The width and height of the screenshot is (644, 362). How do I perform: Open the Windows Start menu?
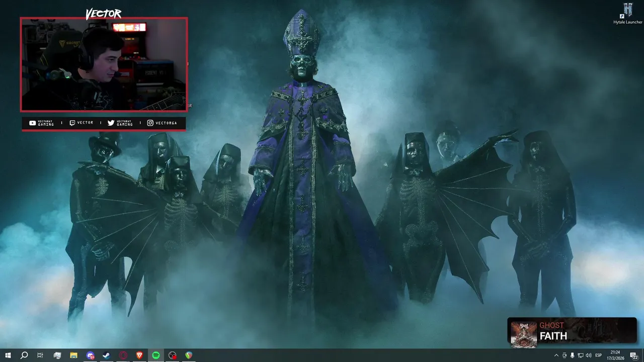(8, 355)
